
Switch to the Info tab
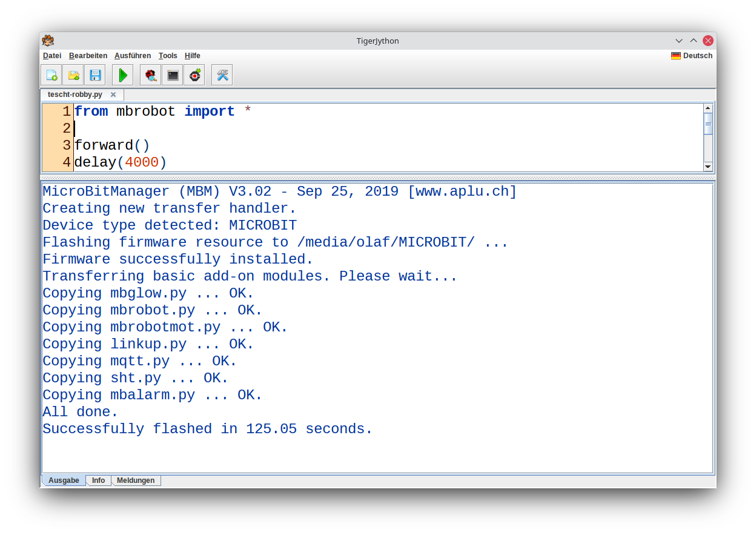pos(98,480)
